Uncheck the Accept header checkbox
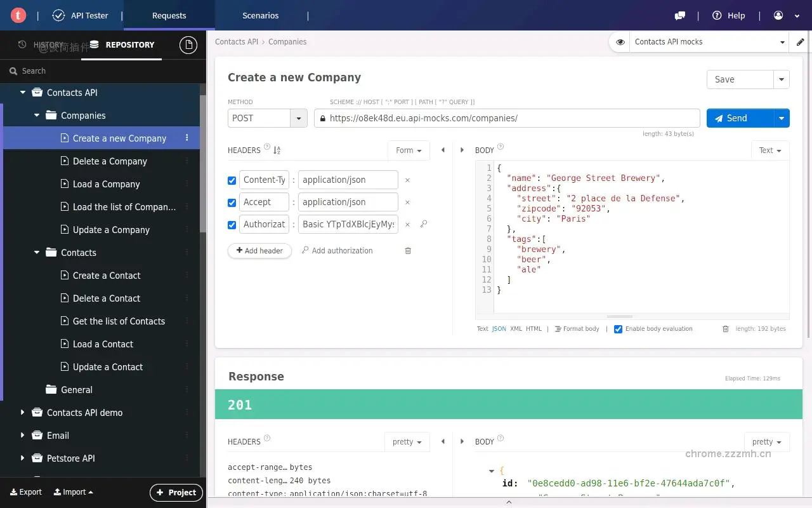 (x=232, y=202)
